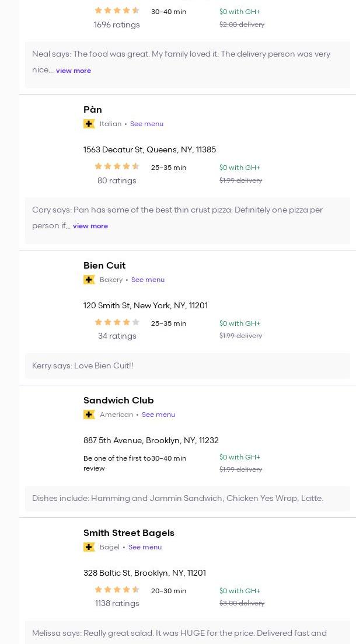Image resolution: width=356 pixels, height=644 pixels.
Task: Open See menu for Sandwich Club
Action: tap(158, 415)
